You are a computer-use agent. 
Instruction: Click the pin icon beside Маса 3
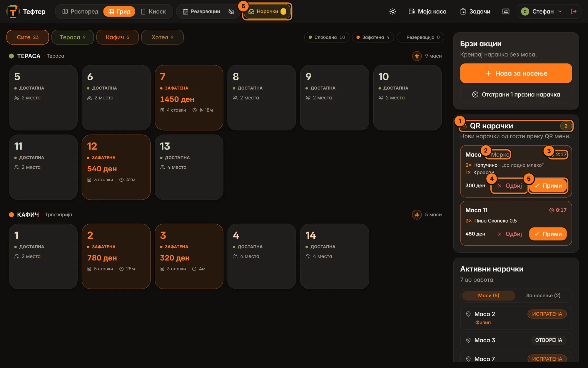468,340
